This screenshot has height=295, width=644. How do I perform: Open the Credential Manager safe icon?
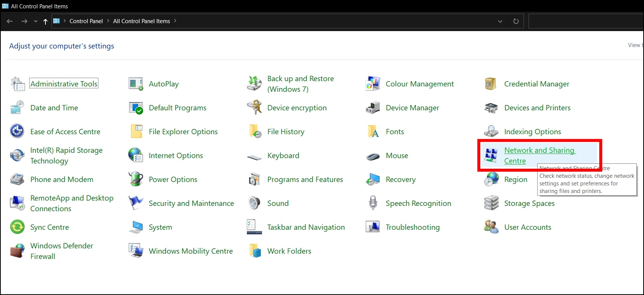pos(491,84)
